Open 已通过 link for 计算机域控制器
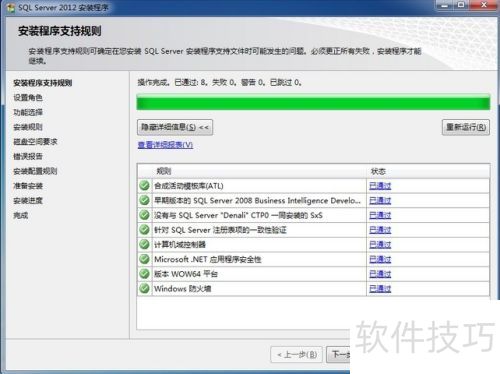 pyautogui.click(x=380, y=244)
